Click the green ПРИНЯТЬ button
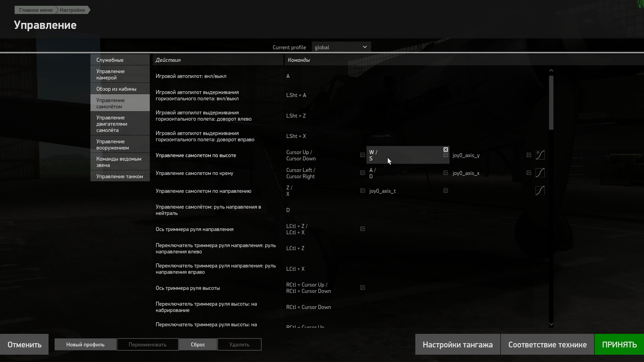Screen dimensions: 644x362 pos(619,344)
